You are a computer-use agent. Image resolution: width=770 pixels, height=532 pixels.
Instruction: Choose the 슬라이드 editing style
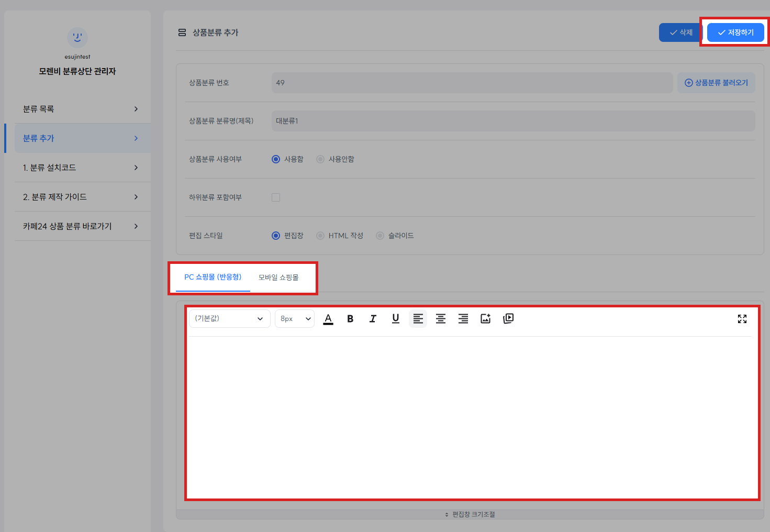tap(380, 236)
